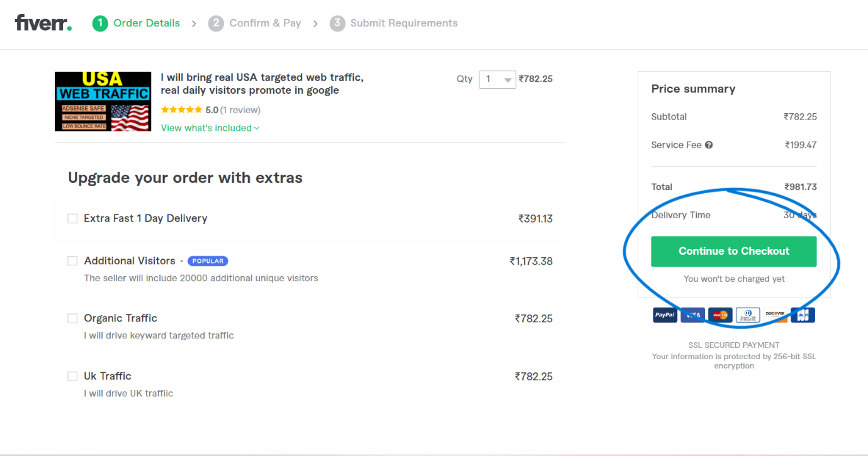Click the PayPal payment icon

coord(665,315)
